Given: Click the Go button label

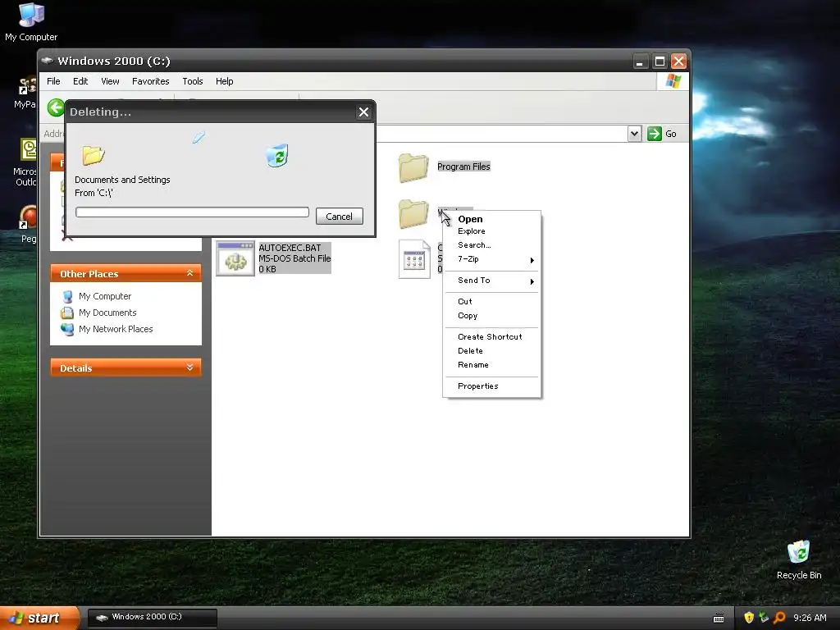Looking at the screenshot, I should point(671,134).
